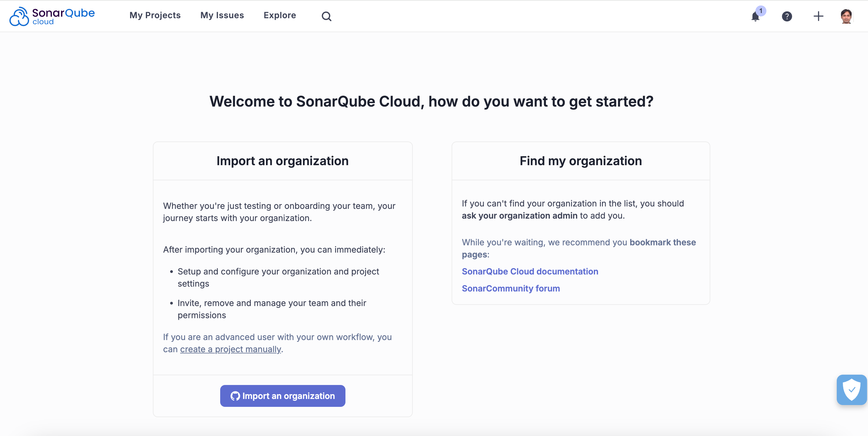
Task: Click the shield widget in the corner
Action: coord(852,390)
